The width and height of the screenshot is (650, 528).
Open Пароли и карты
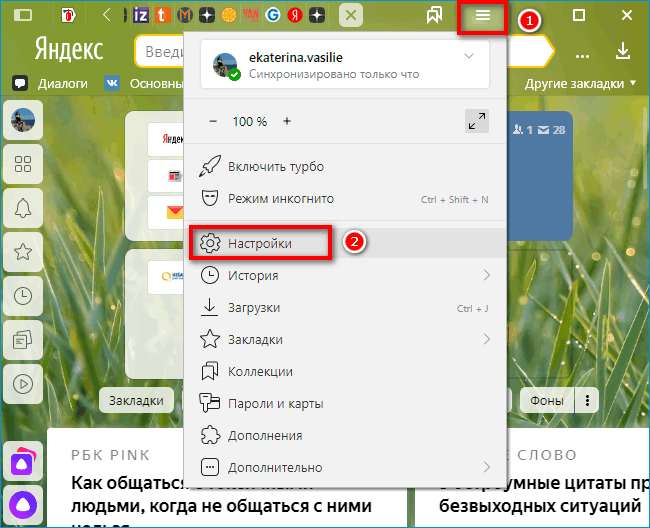[x=345, y=403]
